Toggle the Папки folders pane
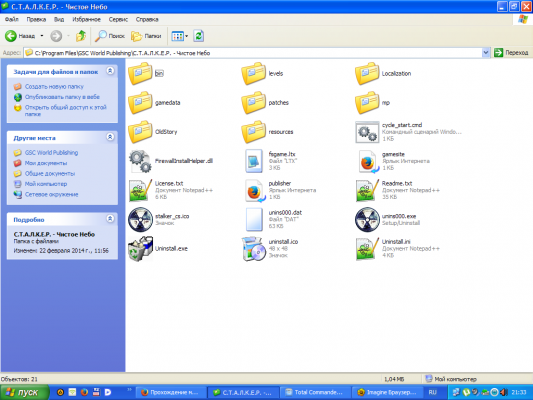Image resolution: width=533 pixels, height=400 pixels. [x=146, y=36]
